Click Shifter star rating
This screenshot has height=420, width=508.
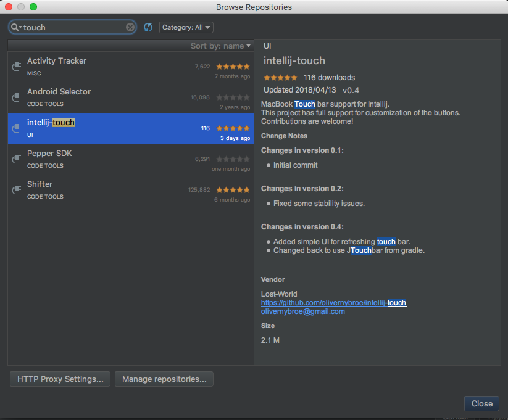pos(233,190)
